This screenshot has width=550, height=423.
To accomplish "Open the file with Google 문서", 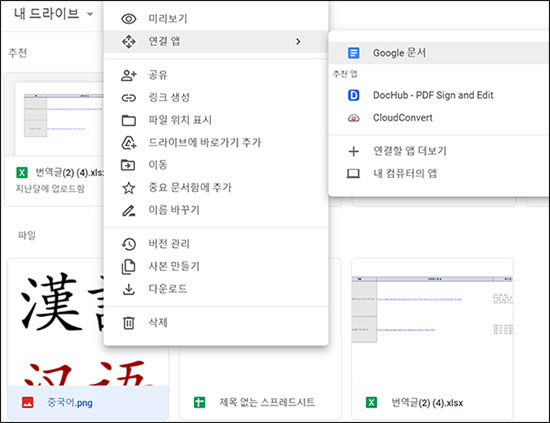I will (438, 53).
